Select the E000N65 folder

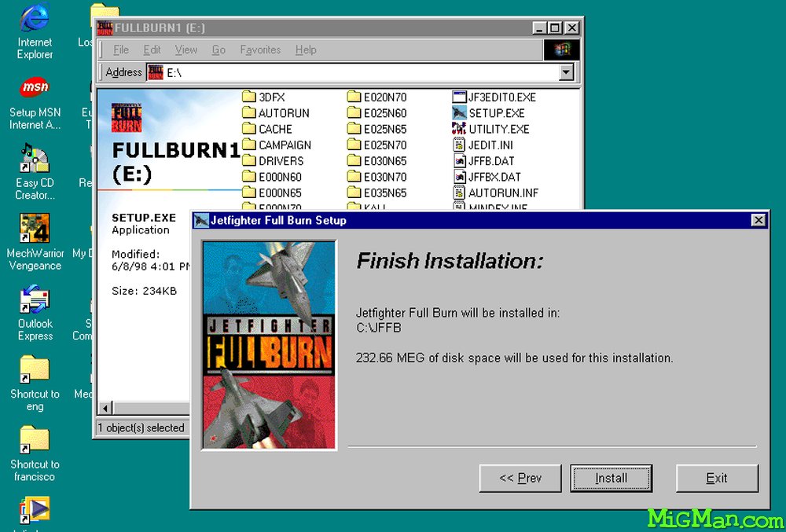(272, 193)
